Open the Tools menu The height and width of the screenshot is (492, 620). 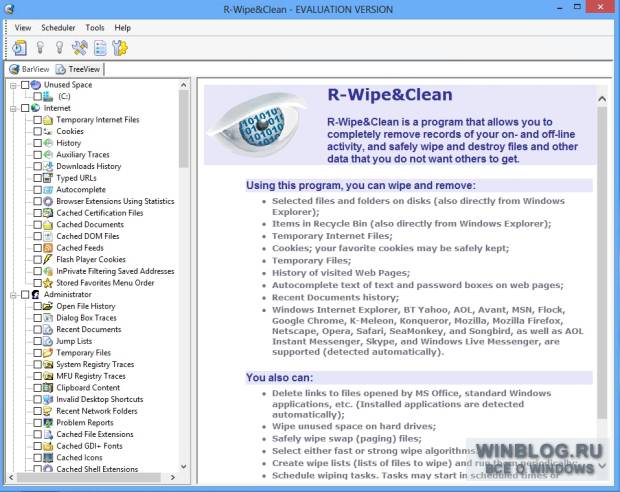click(95, 28)
